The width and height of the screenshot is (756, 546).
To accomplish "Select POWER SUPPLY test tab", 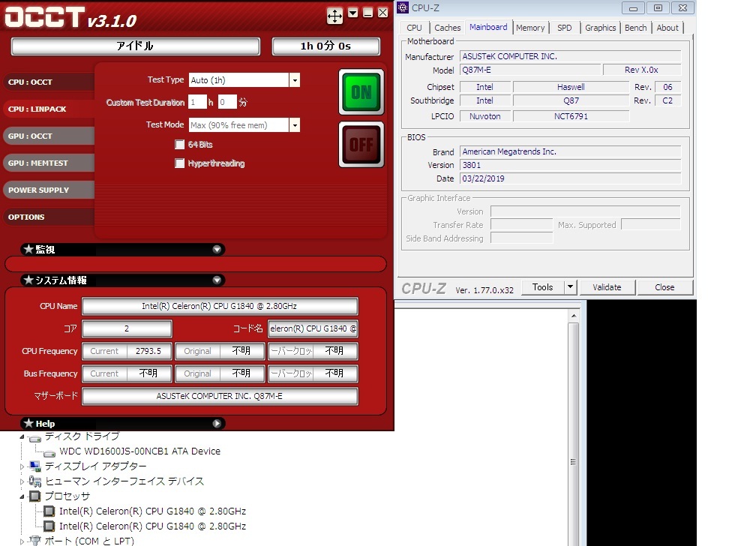I will (x=48, y=190).
